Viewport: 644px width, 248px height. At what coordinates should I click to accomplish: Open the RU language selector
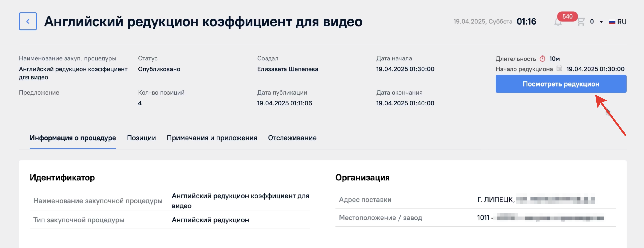coord(617,22)
